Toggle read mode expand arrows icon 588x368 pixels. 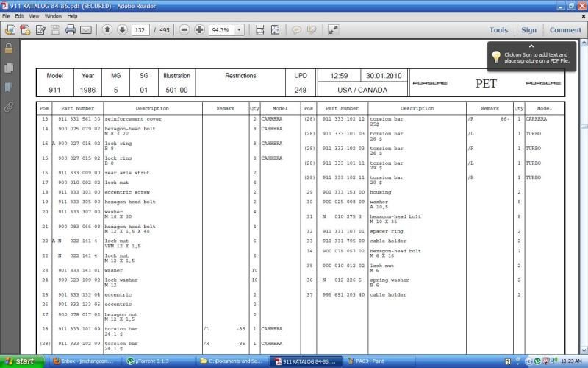pyautogui.click(x=334, y=29)
